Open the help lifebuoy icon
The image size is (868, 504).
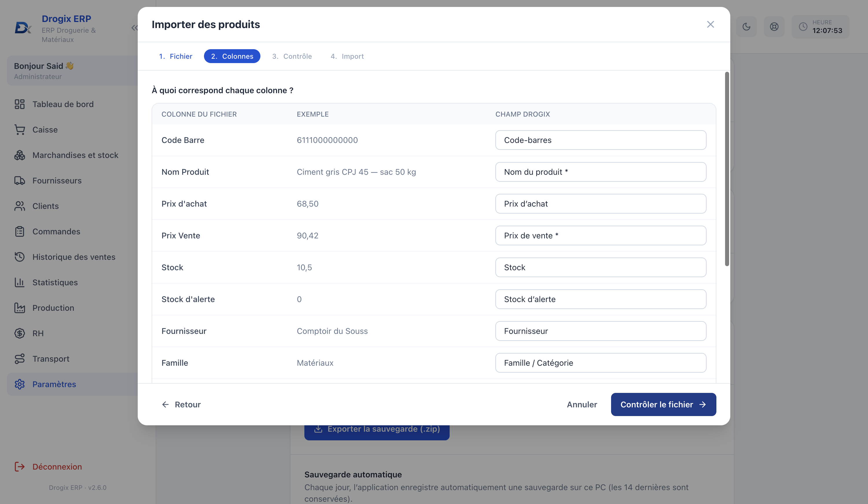click(774, 27)
